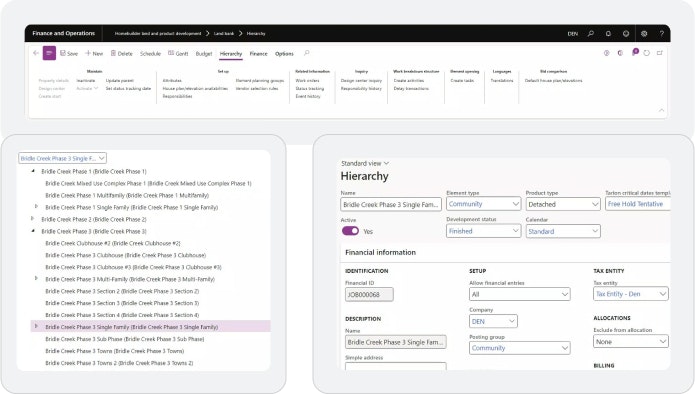
Task: Toggle the Active switch
Action: tap(350, 231)
